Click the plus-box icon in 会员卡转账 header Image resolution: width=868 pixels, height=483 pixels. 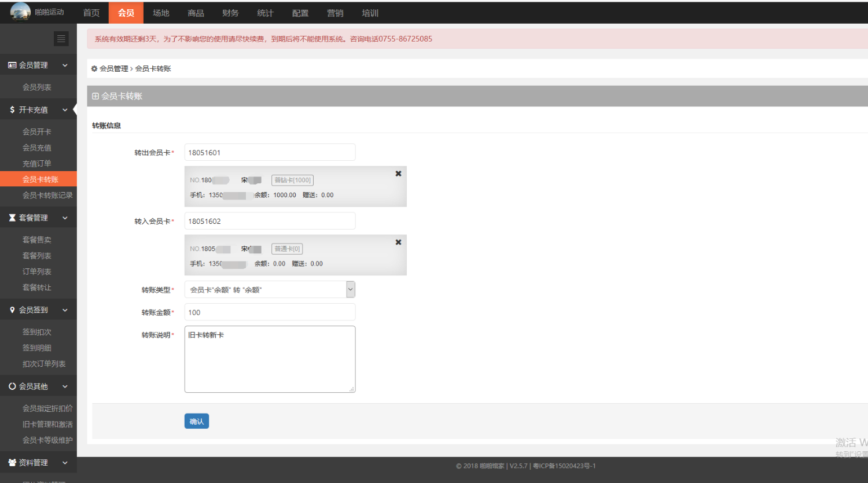click(95, 97)
